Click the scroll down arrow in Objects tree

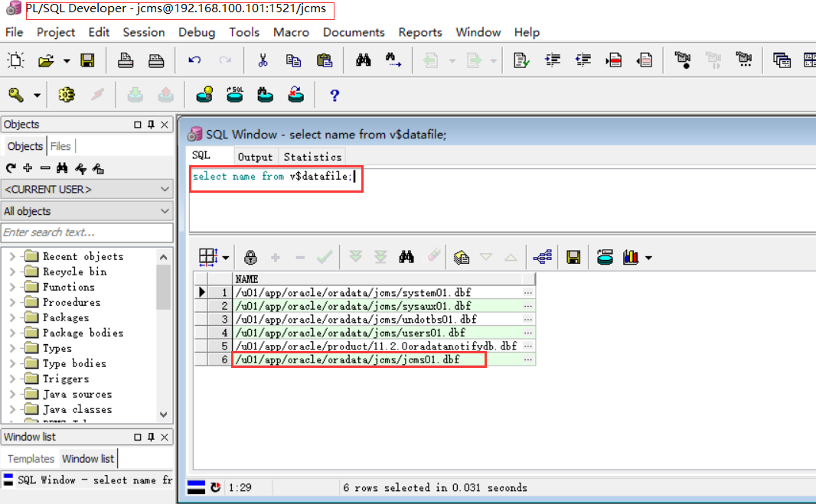click(x=163, y=415)
